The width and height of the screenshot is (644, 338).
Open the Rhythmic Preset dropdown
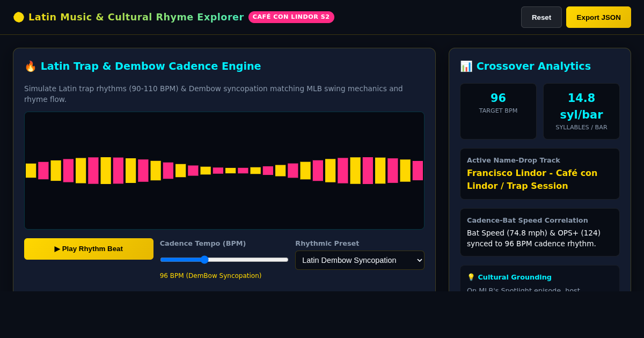point(360,260)
